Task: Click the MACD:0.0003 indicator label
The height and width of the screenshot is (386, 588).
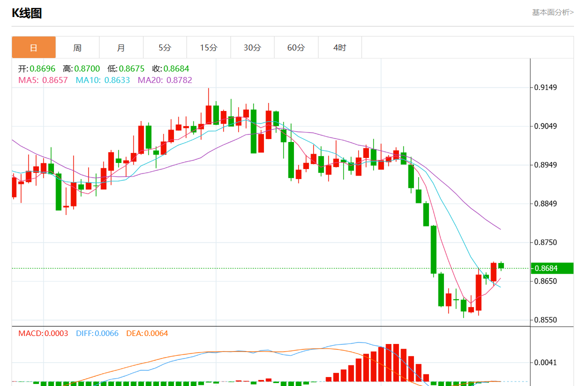Action: point(43,333)
